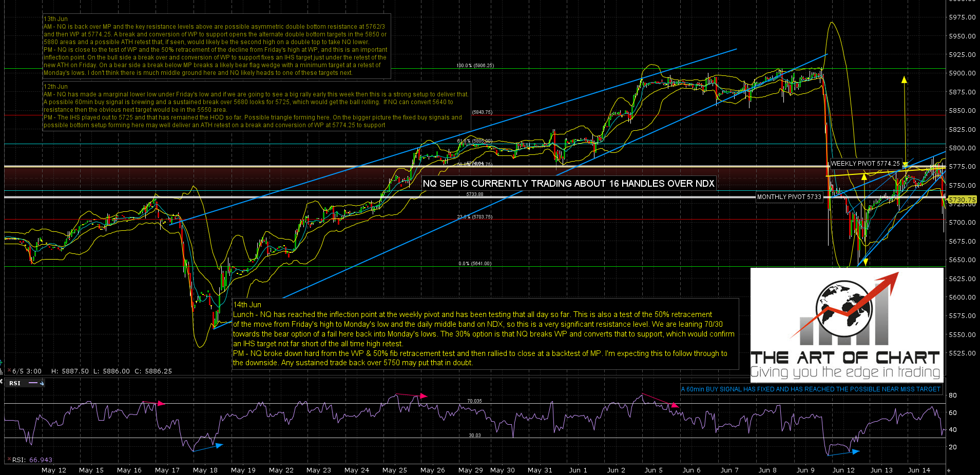Click the current price tag 5730.75
This screenshot has width=980, height=475.
(x=962, y=200)
